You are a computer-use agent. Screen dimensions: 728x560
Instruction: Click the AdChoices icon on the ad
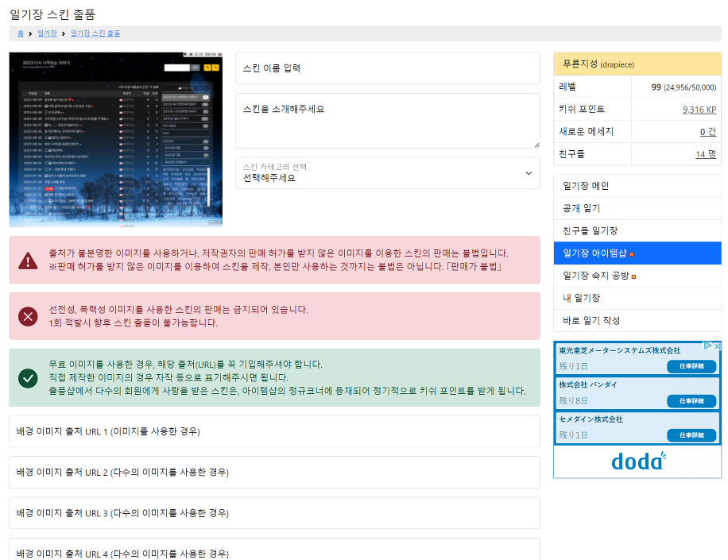707,346
